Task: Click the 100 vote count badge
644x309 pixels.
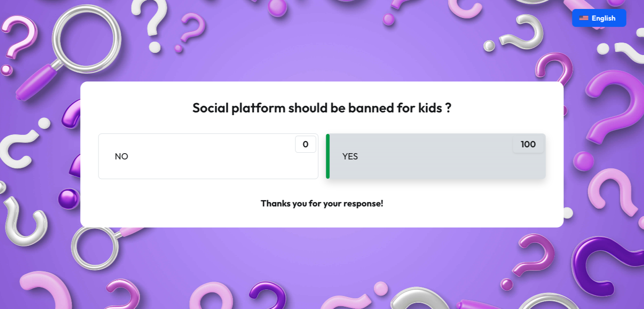Action: 528,144
